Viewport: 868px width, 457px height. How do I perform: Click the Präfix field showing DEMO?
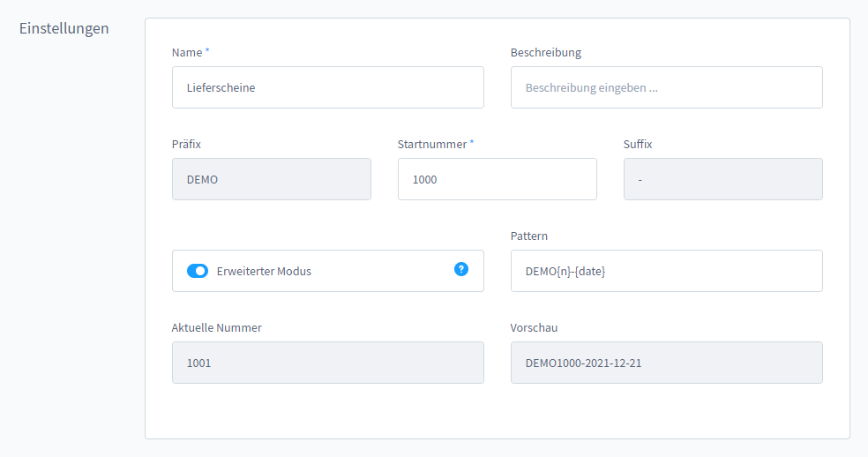271,179
